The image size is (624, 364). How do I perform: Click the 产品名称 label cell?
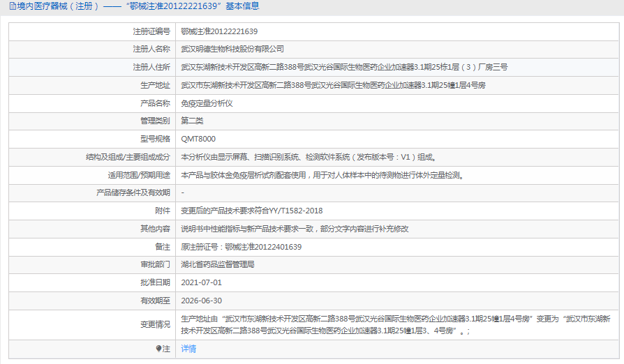92,103
